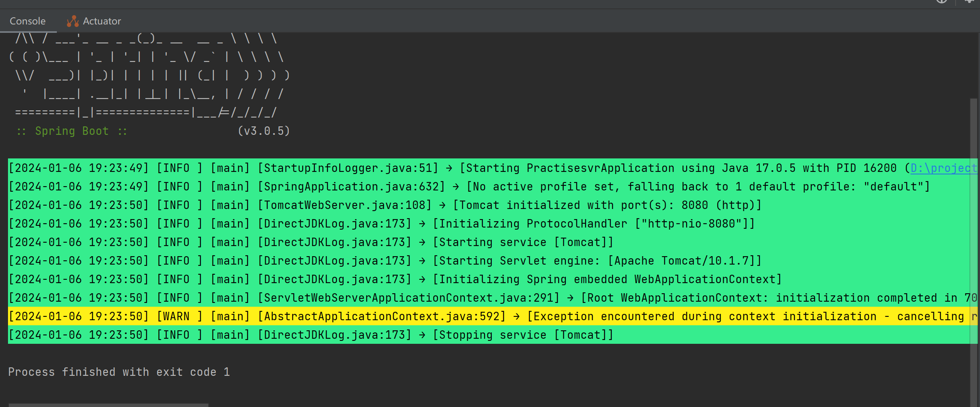Open the console settings gear icon
980x407 pixels.
(x=969, y=2)
